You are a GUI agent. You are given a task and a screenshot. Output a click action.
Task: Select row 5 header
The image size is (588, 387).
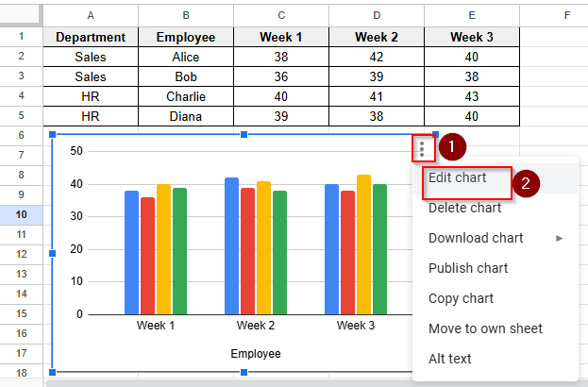pos(22,116)
